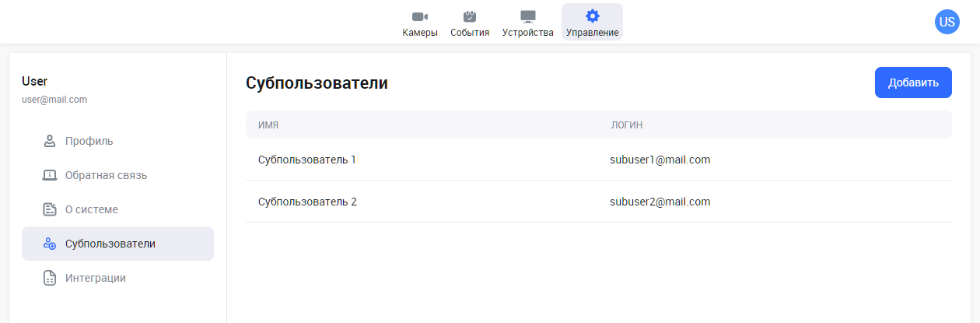Click the User name in sidebar
This screenshot has height=323, width=980.
35,81
